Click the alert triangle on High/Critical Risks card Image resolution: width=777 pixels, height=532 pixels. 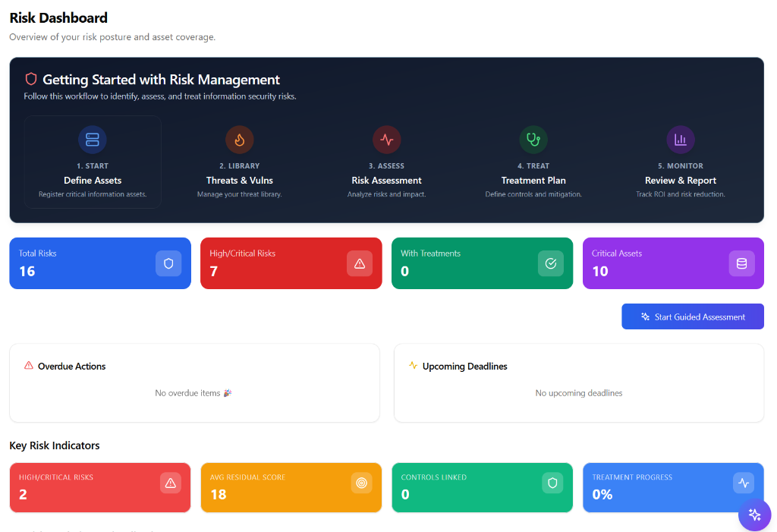(360, 263)
